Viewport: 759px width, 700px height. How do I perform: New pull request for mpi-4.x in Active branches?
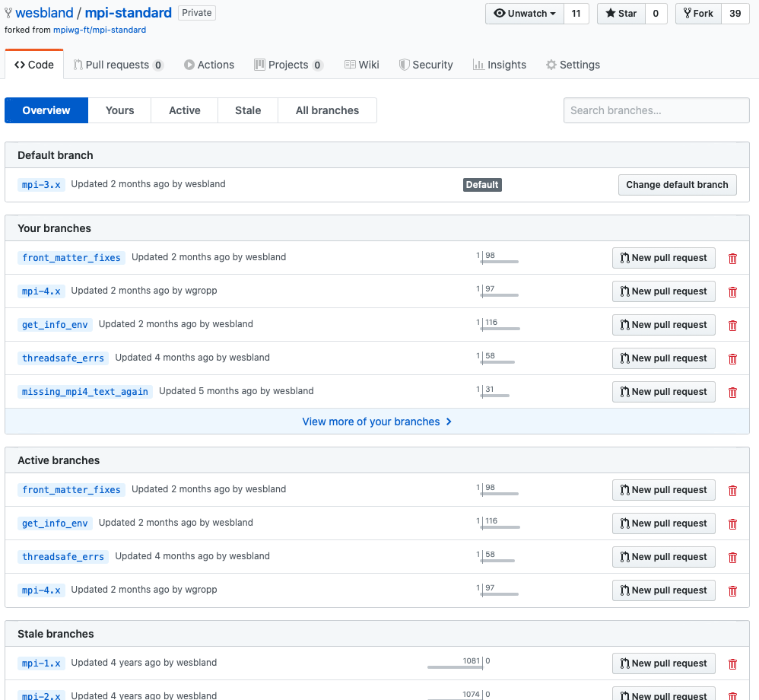click(664, 590)
